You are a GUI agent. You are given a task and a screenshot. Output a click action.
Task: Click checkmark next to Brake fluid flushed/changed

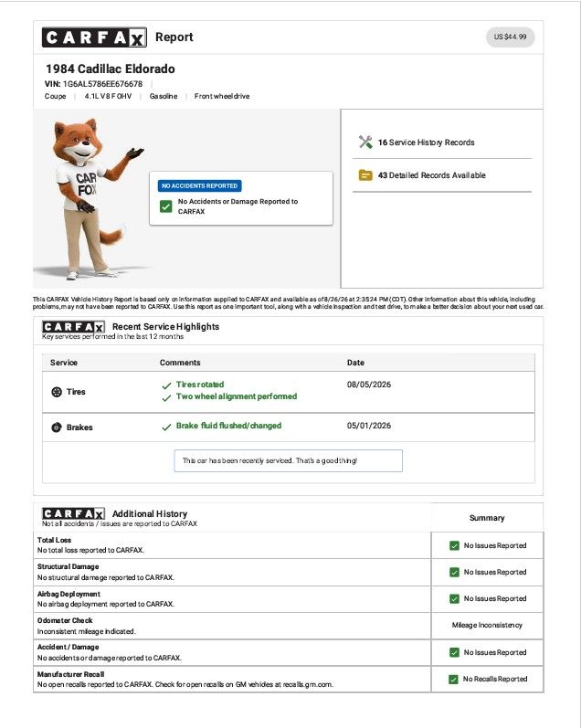click(x=166, y=427)
